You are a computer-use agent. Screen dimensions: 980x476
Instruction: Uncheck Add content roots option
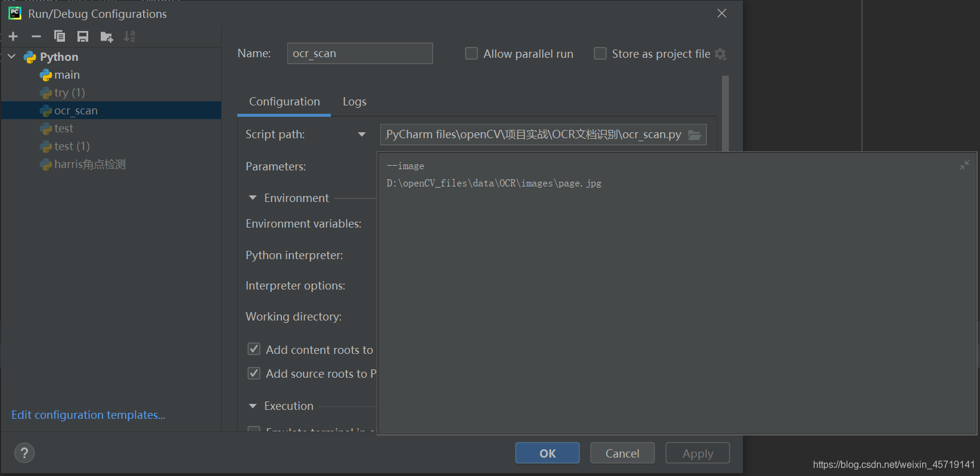pos(254,349)
